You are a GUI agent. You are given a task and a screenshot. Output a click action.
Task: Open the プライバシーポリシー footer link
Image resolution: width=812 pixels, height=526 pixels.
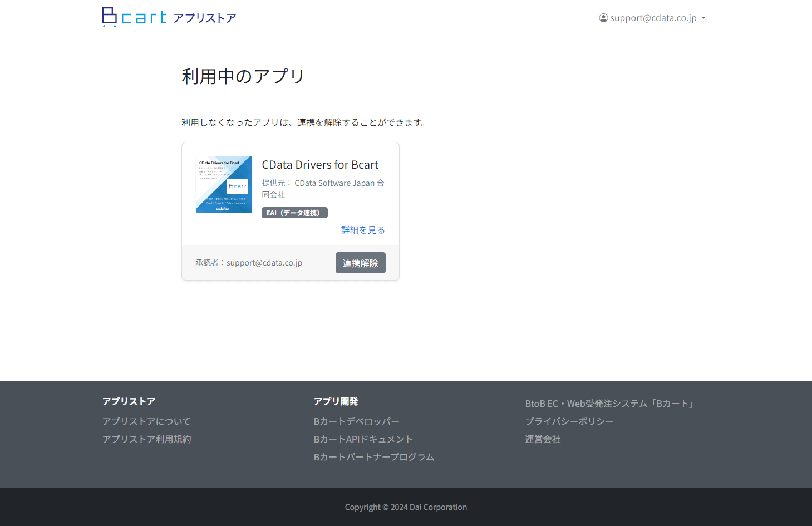(569, 421)
